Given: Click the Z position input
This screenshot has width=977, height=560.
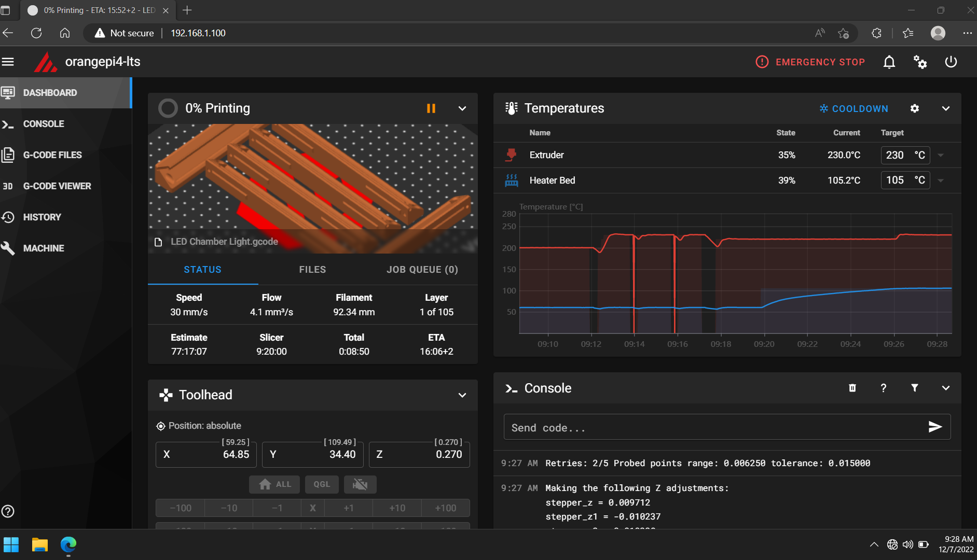Looking at the screenshot, I should click(419, 454).
